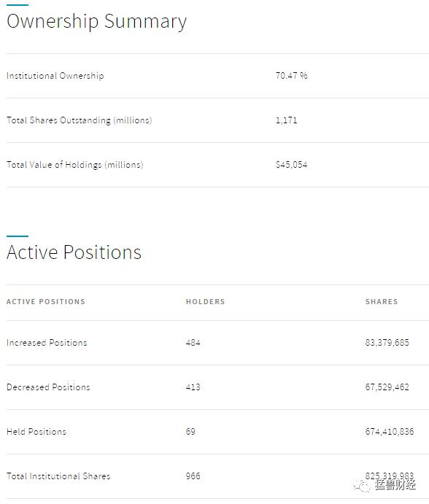Viewport: 429px width, 504px height.
Task: Select the 67,529,462 shares figure
Action: [x=387, y=387]
